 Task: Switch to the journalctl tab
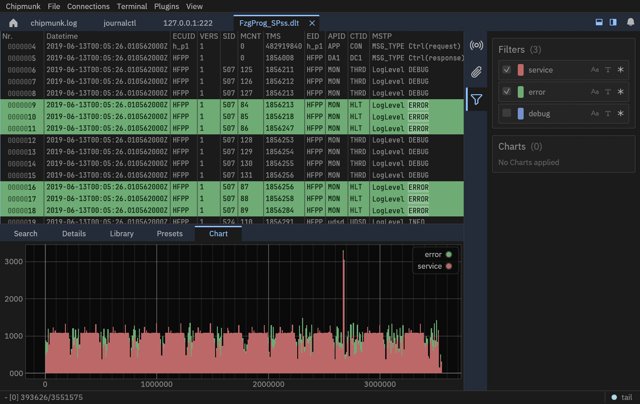[120, 23]
